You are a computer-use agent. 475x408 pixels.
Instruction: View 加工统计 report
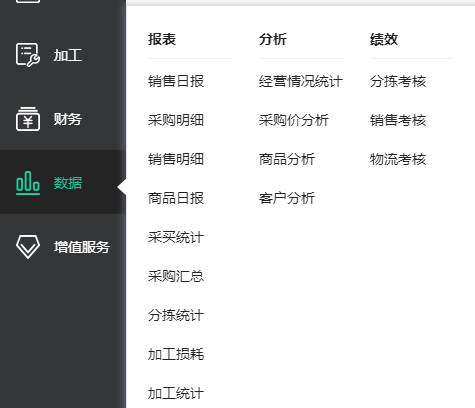point(176,393)
